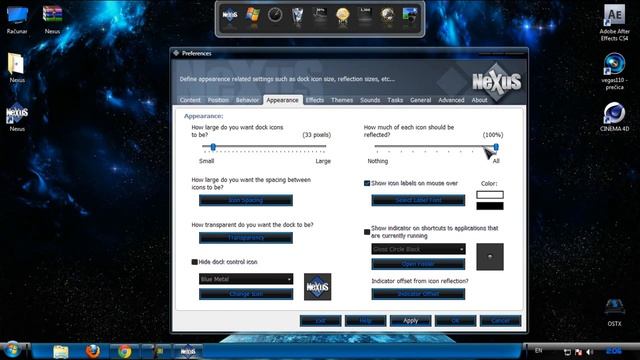Click the Cancel button
Viewport: 640px width, 360px height.
tap(500, 321)
